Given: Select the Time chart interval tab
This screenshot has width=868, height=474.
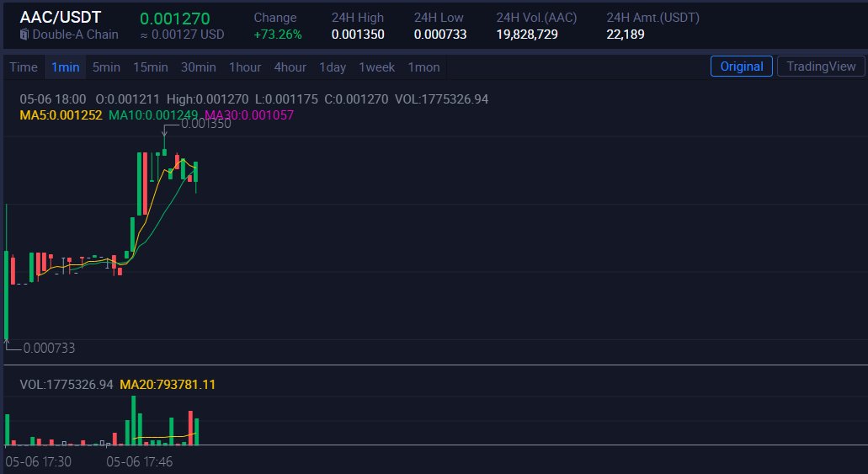Looking at the screenshot, I should [24, 67].
